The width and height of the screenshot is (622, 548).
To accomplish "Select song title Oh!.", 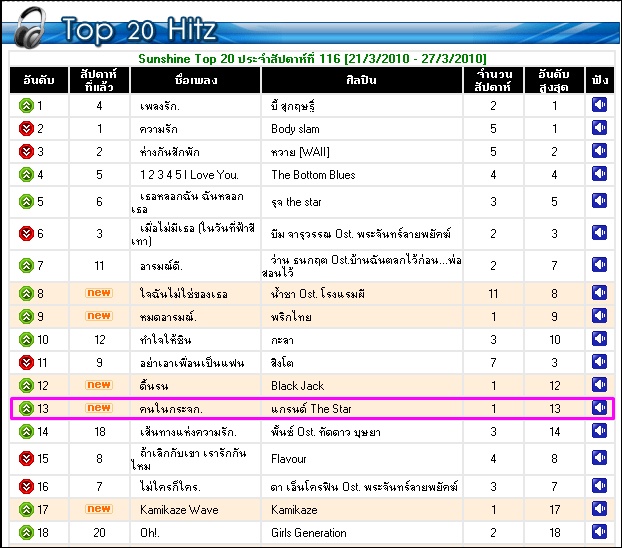I will click(x=150, y=533).
